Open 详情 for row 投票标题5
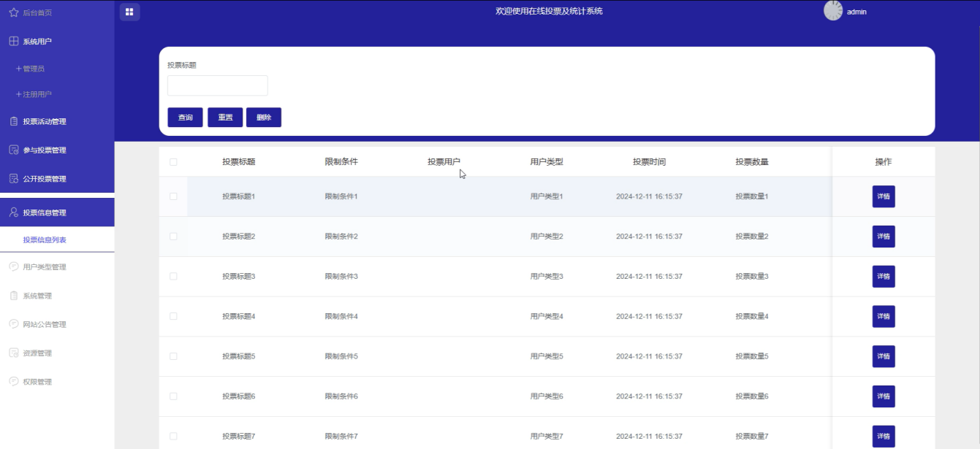The height and width of the screenshot is (449, 980). click(884, 356)
